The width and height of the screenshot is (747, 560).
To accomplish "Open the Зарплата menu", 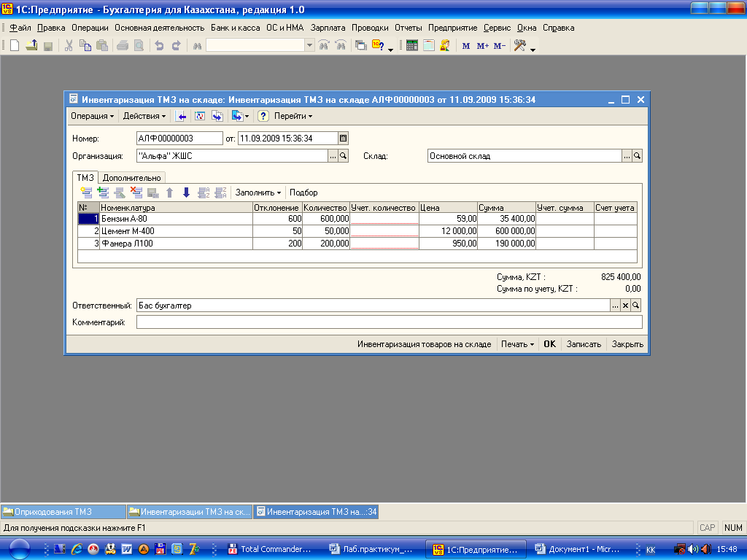I will [328, 28].
